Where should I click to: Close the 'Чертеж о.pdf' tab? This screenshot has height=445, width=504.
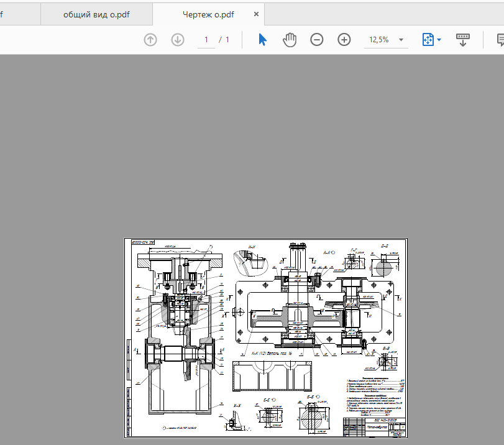(257, 14)
